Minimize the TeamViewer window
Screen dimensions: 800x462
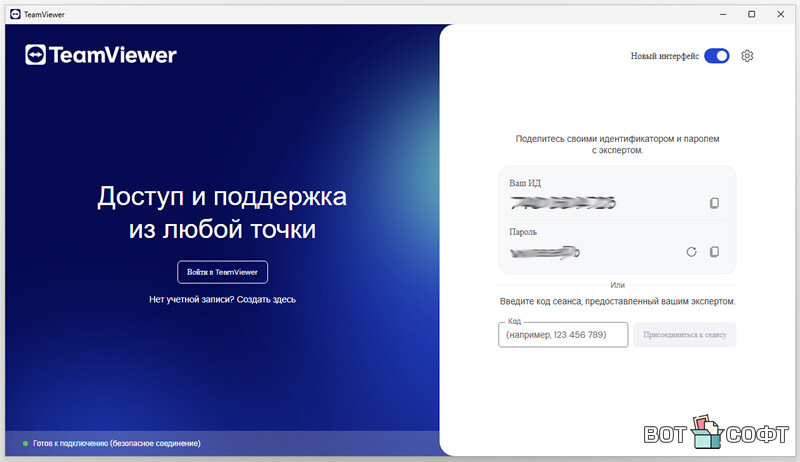point(723,14)
